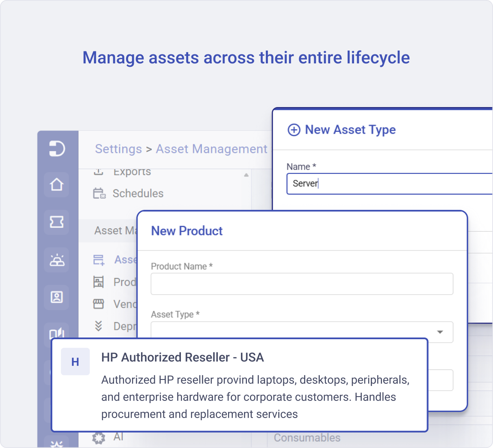Screen dimensions: 493x448
Task: Click the New Product dialog title
Action: tap(187, 231)
